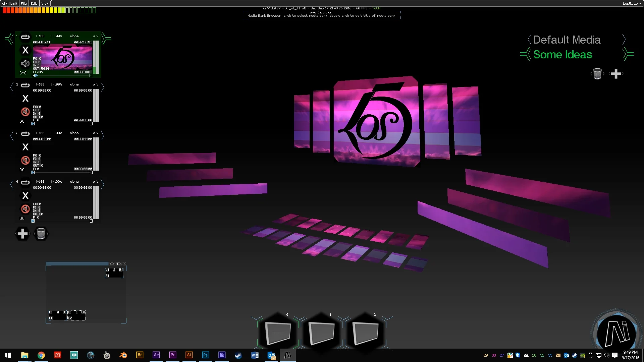644x362 pixels.
Task: Open Alpha blend mode on layer 1
Action: click(74, 36)
